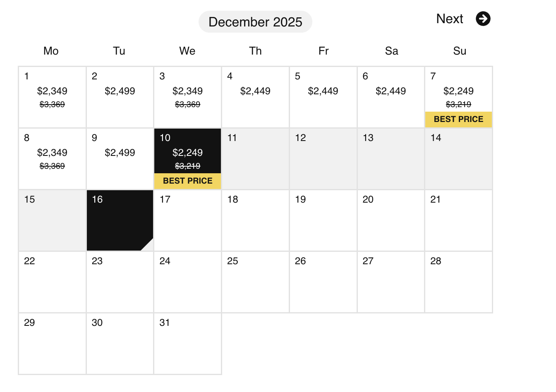Open the December 2025 month selector
This screenshot has height=392, width=556.
pyautogui.click(x=255, y=22)
